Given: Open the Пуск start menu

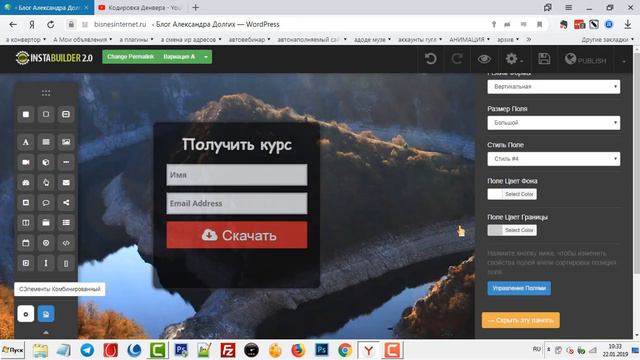Looking at the screenshot, I should [x=13, y=350].
